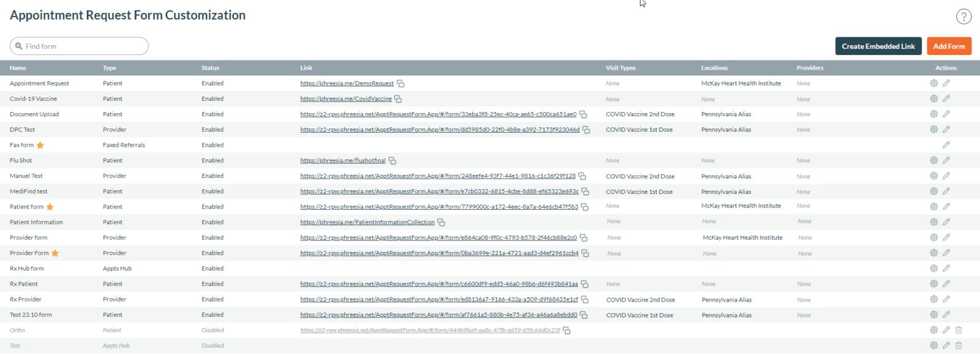Open the PatientInformationCollection link
980x361 pixels.
367,222
